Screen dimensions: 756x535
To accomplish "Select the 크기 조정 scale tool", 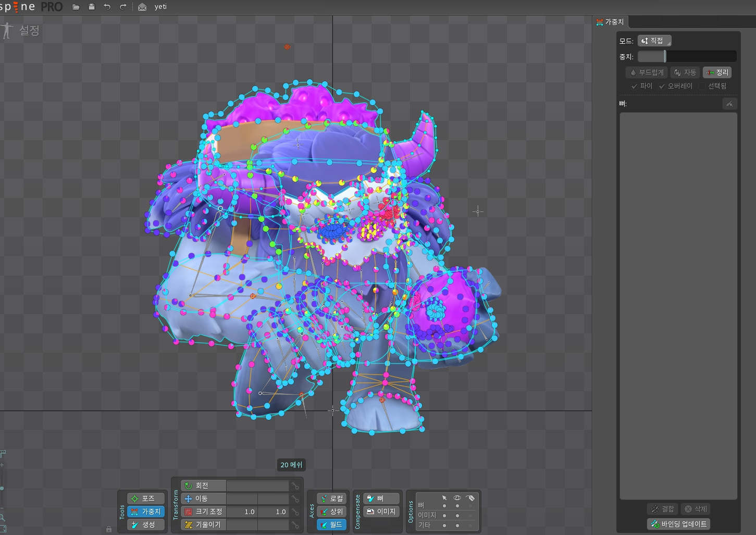I will pyautogui.click(x=203, y=512).
